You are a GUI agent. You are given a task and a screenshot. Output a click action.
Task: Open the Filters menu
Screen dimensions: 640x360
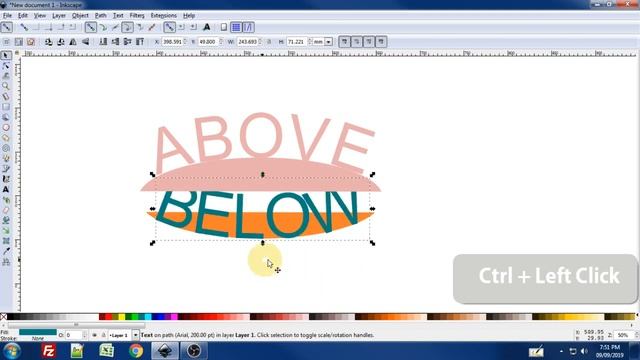click(x=137, y=16)
